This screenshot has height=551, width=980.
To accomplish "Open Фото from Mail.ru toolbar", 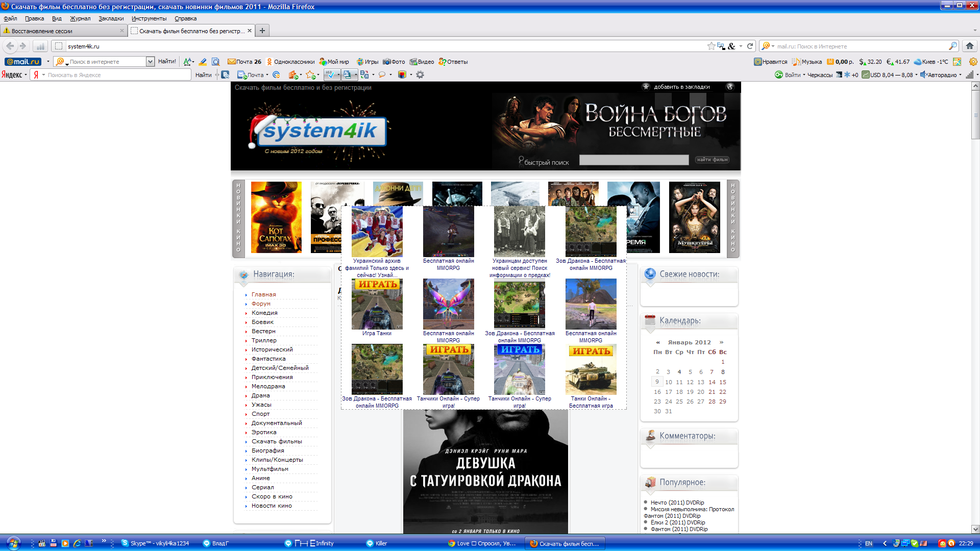I will [394, 62].
